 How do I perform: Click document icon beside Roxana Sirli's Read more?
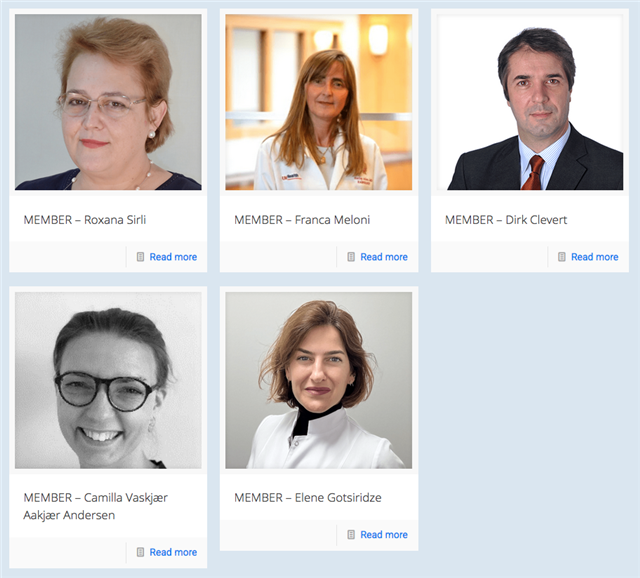140,257
